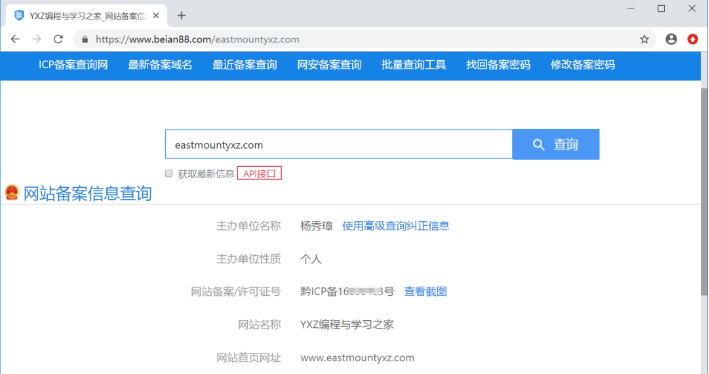Viewport: 709px width, 374px height.
Task: Open the 查看截图 link
Action: (425, 292)
